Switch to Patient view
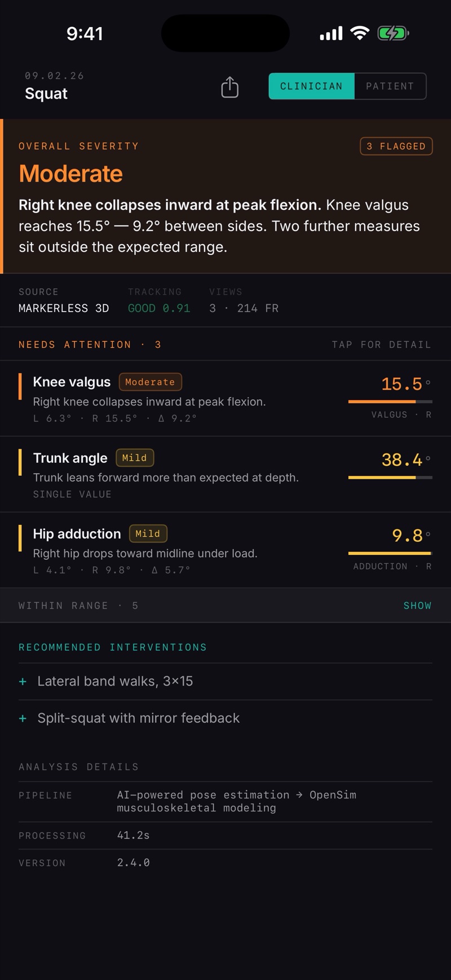 click(x=390, y=86)
